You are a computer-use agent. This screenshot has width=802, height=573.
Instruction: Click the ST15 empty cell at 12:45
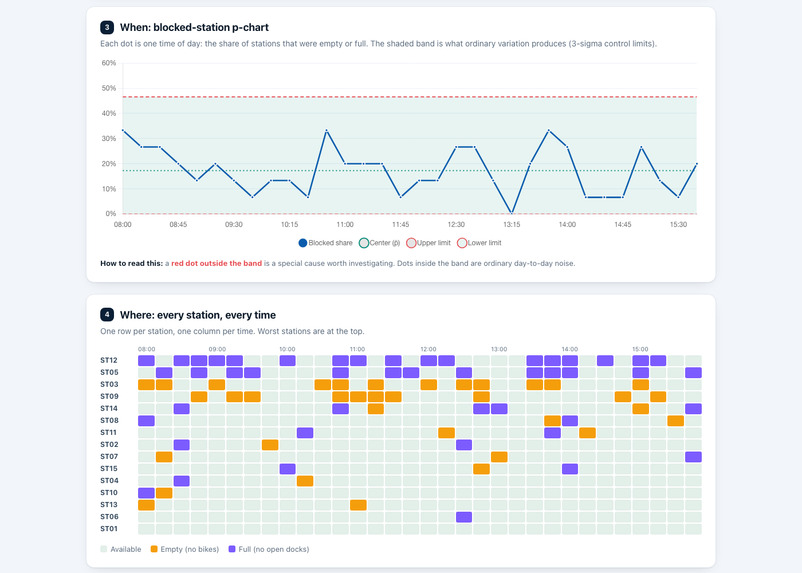[481, 469]
